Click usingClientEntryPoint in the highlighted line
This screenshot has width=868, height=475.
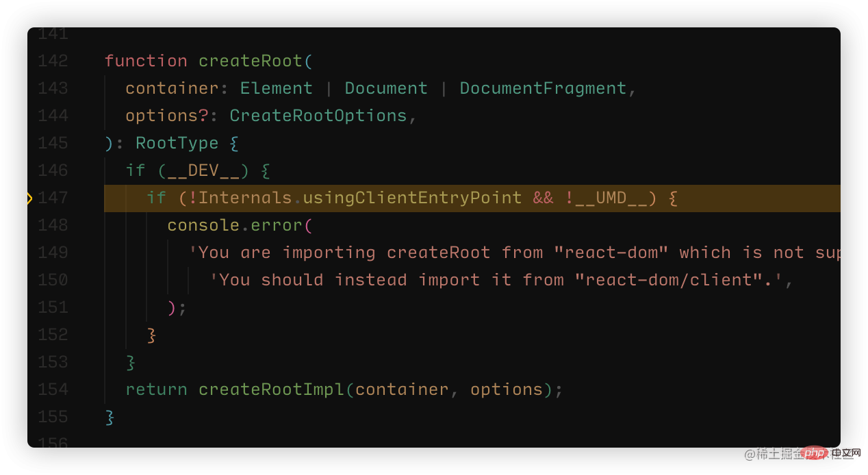(x=412, y=198)
